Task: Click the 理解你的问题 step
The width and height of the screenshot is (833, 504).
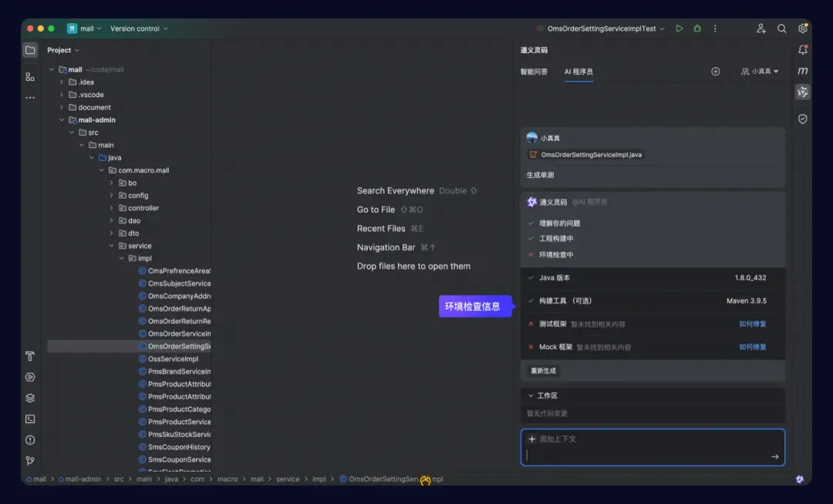Action: click(x=559, y=223)
